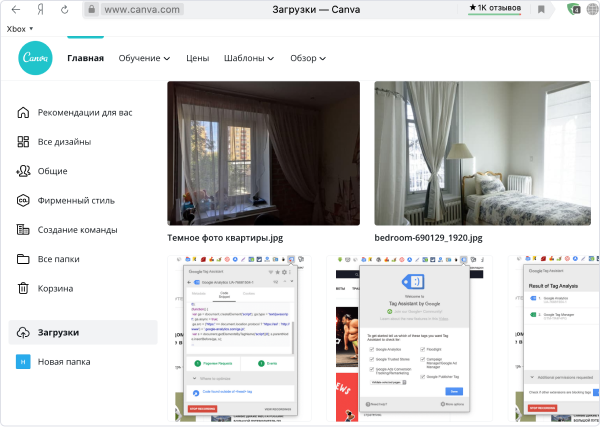Expand the Обучение dropdown menu
Viewport: 600px width, 427px height.
[144, 58]
